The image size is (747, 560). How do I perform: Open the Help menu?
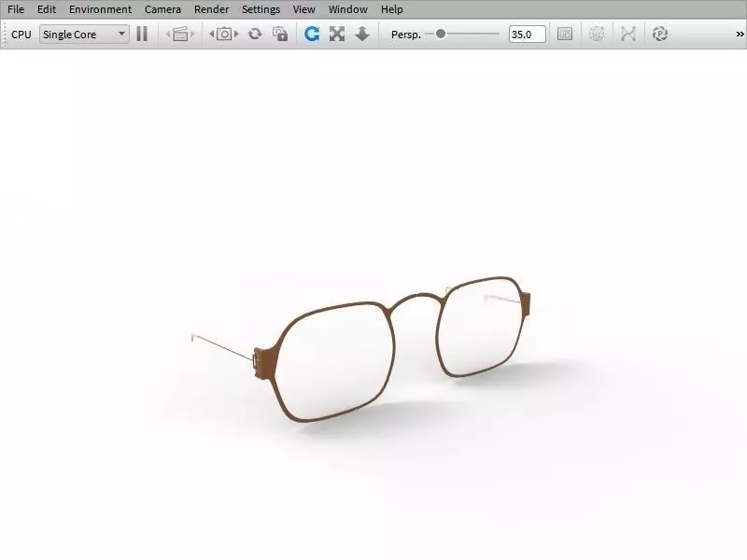point(391,9)
